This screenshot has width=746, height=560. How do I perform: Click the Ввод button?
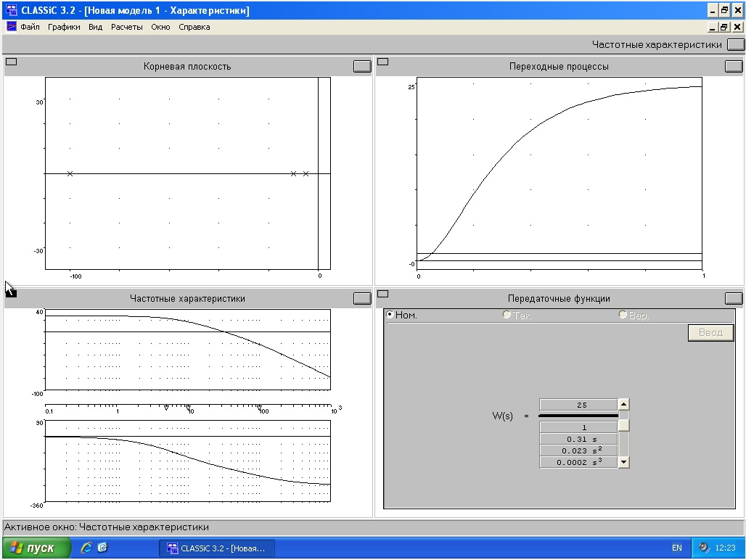click(x=710, y=333)
